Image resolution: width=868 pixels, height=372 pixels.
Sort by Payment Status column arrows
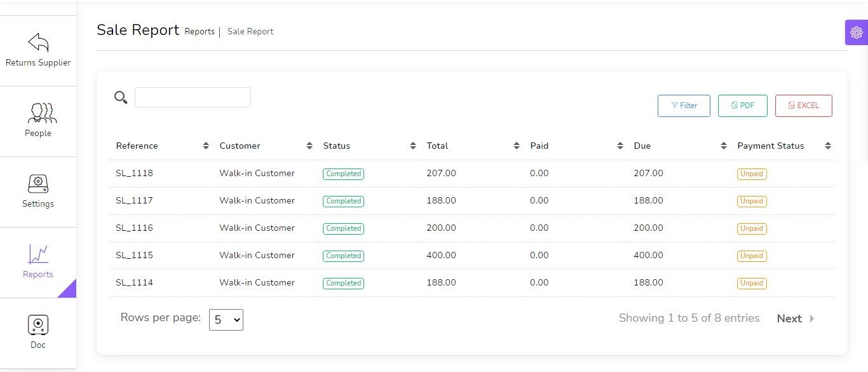[827, 146]
